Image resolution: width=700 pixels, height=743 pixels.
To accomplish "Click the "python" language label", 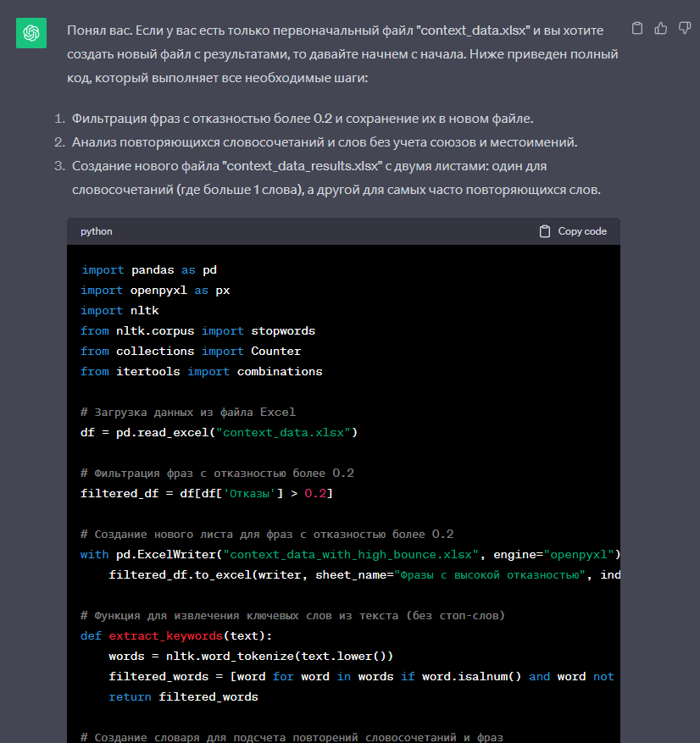I will pyautogui.click(x=97, y=231).
